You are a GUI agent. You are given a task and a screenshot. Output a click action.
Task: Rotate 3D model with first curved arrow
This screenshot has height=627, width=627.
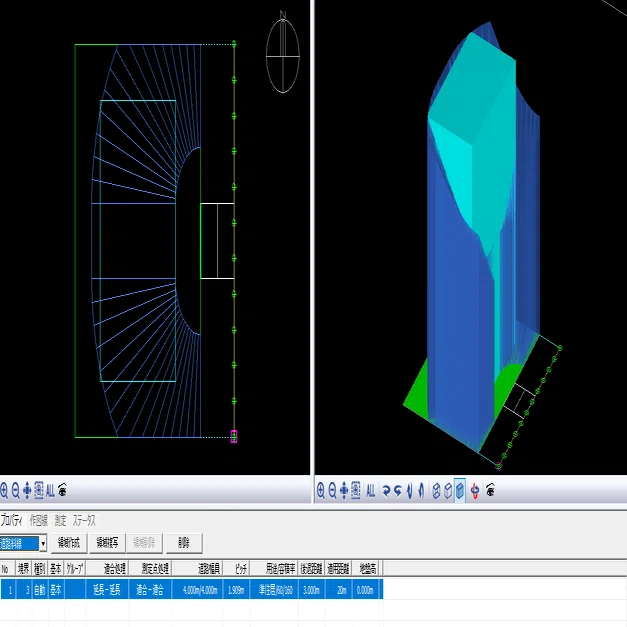pyautogui.click(x=386, y=490)
